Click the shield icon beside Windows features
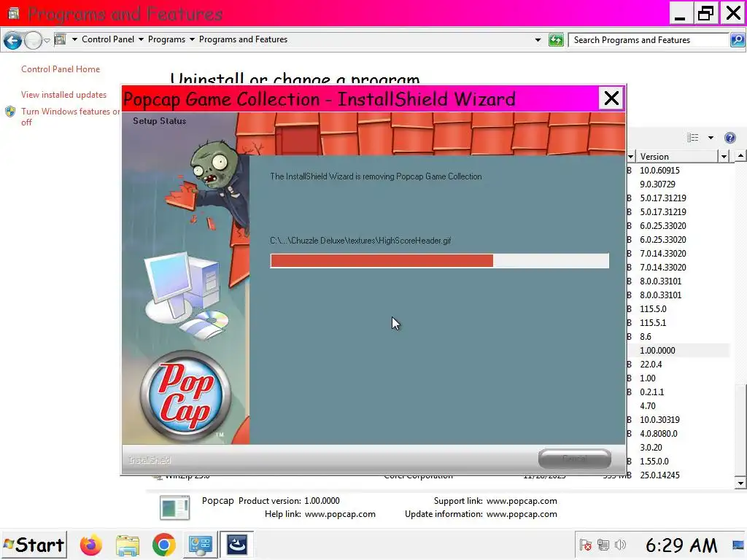 click(x=10, y=112)
